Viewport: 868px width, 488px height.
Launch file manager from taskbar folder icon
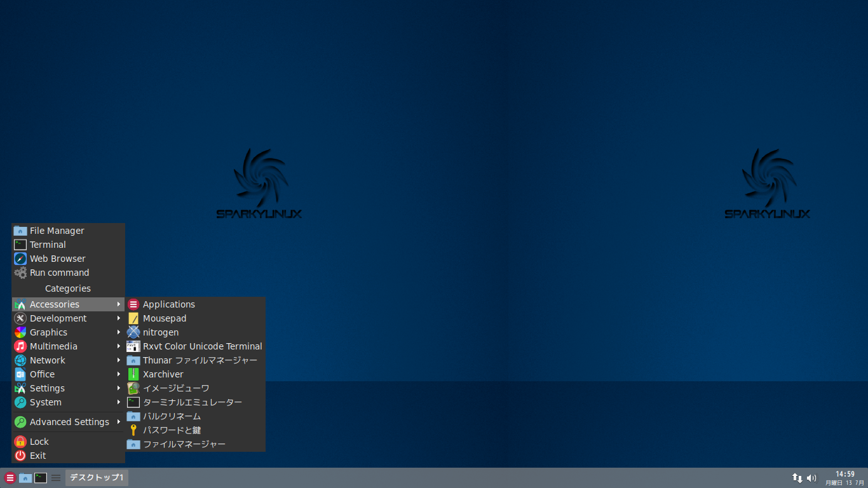point(25,478)
